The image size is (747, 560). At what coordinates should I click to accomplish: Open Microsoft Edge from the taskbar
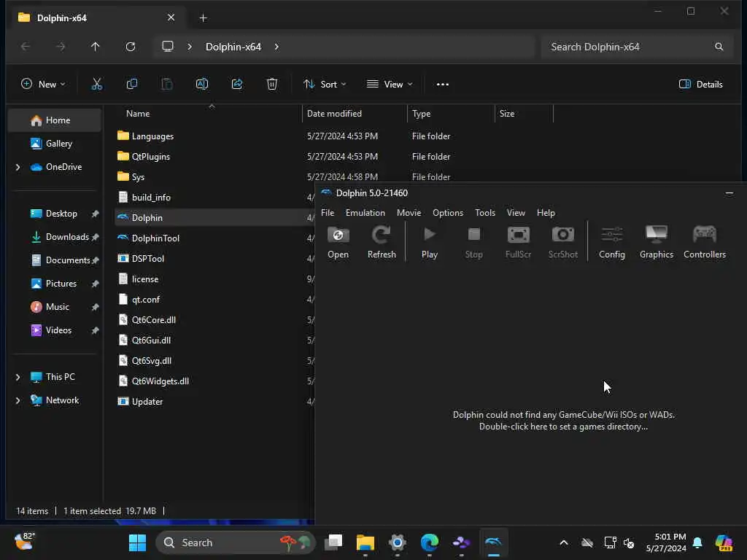tap(429, 542)
